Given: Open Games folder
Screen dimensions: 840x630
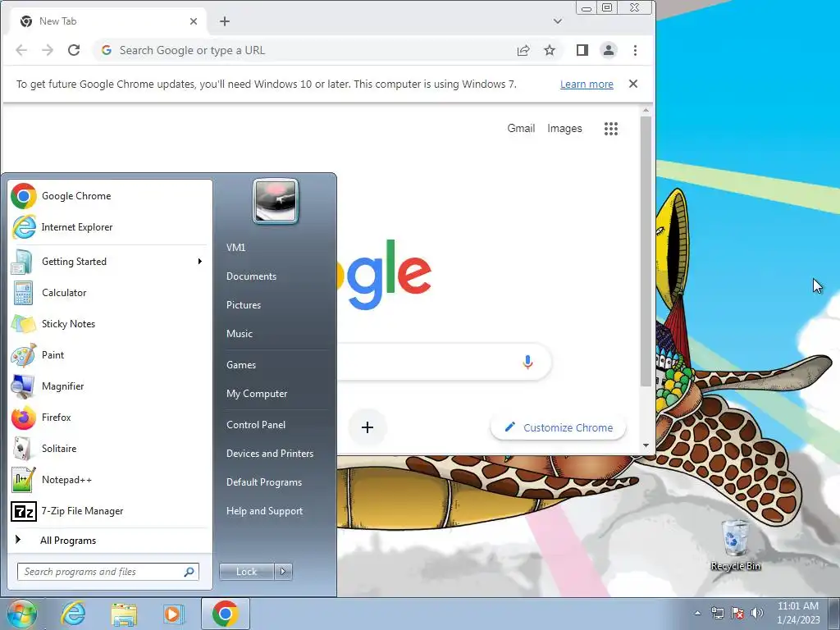Looking at the screenshot, I should pos(241,365).
